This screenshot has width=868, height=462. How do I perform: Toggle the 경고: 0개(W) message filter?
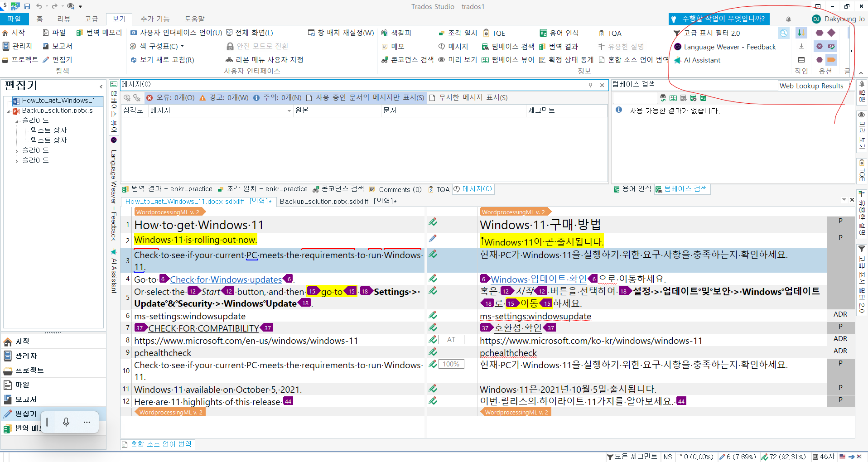[x=224, y=97]
